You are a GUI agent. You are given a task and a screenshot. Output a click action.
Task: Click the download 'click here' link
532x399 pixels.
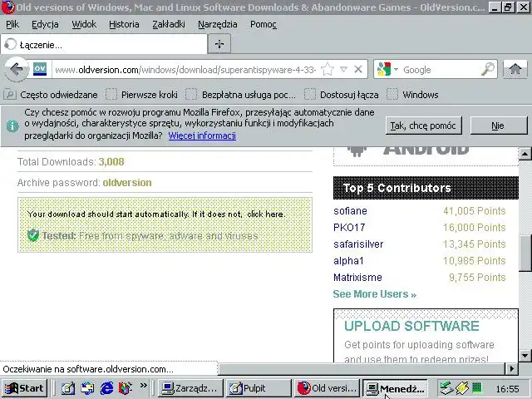pos(266,214)
